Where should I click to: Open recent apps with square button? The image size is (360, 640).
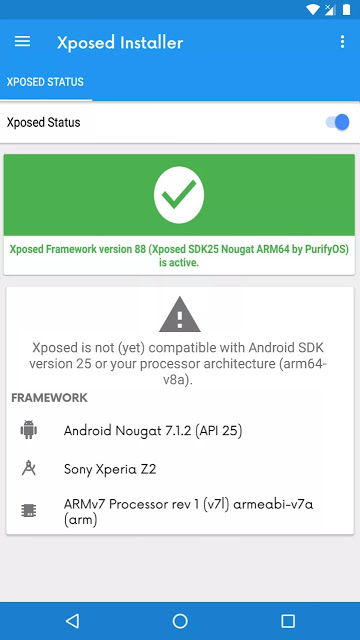pyautogui.click(x=288, y=621)
